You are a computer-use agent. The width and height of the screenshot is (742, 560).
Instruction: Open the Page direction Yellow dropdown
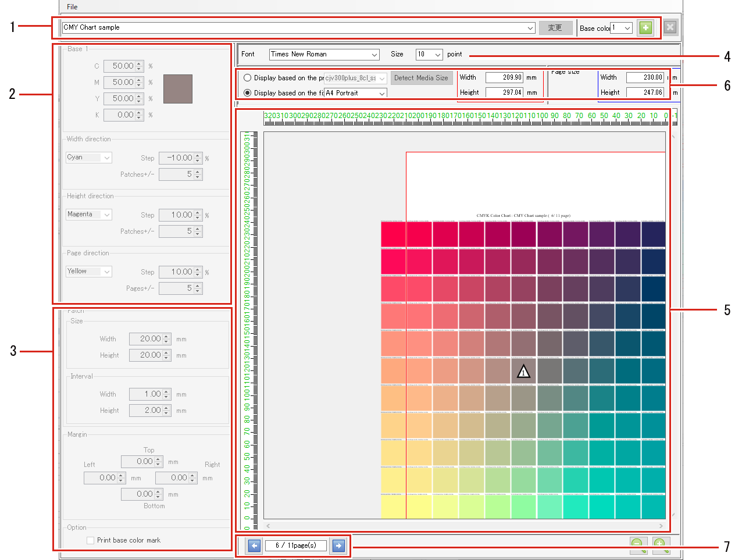pos(88,271)
